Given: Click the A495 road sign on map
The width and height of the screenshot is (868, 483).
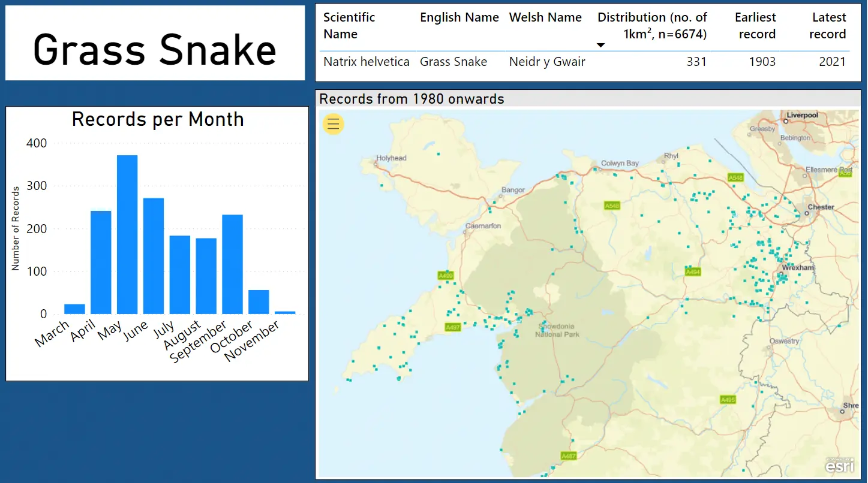Looking at the screenshot, I should click(x=728, y=400).
